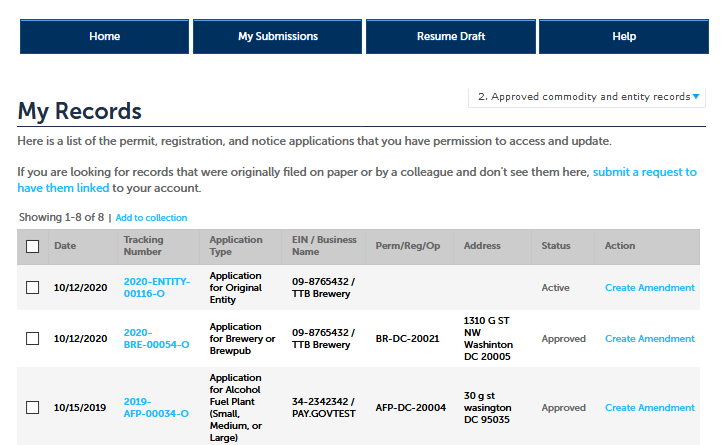Sort by the Status column header

(556, 246)
